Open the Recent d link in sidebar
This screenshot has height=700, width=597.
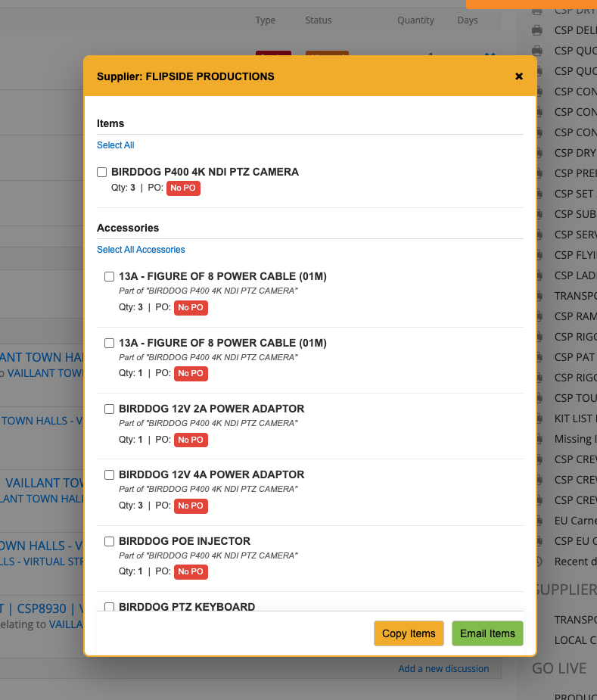576,562
